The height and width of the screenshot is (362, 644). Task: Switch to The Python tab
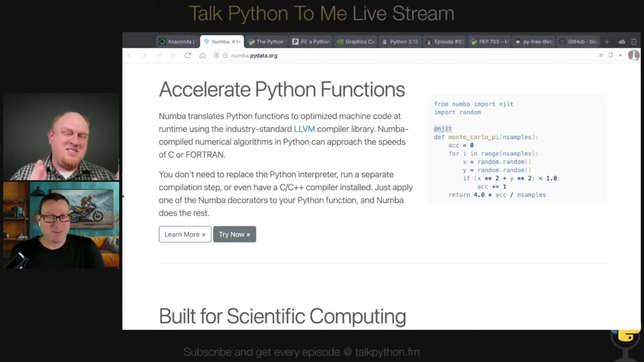[x=266, y=42]
